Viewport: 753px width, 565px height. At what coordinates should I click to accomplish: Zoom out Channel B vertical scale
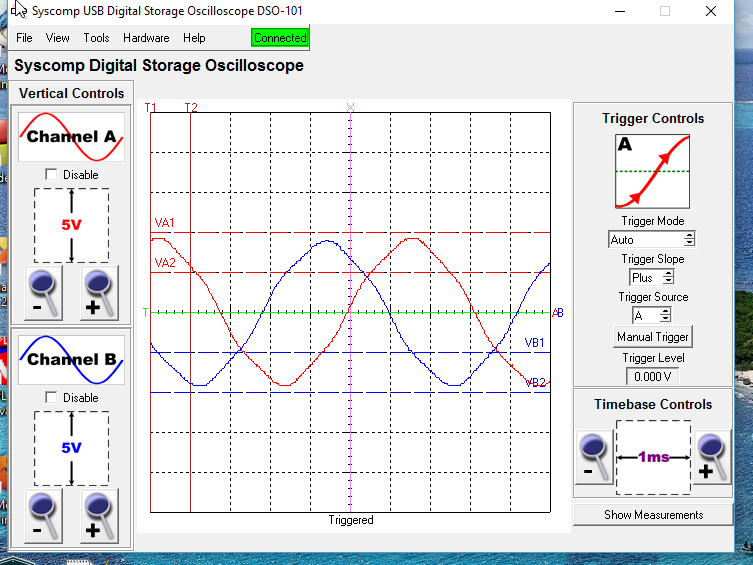[x=44, y=516]
